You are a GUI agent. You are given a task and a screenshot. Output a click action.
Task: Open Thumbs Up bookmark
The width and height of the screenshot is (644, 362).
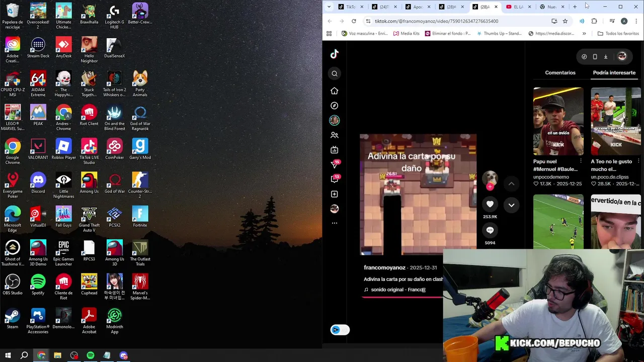coord(499,34)
